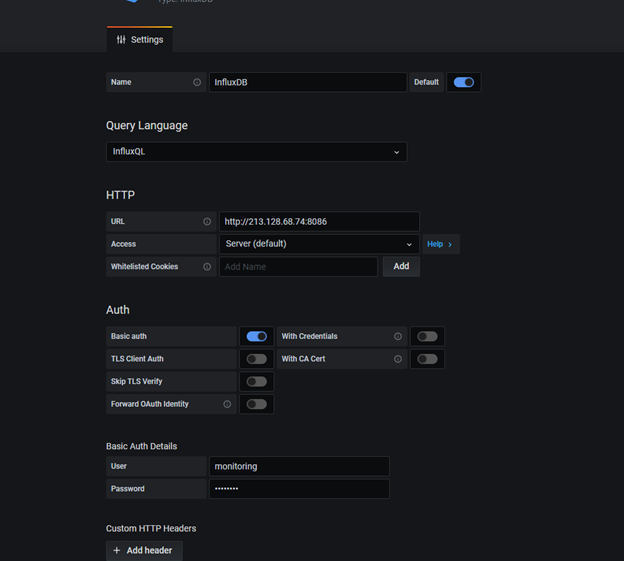Click the Add button for whitelisted cookies
Viewport: 624px width, 561px height.
tap(401, 267)
